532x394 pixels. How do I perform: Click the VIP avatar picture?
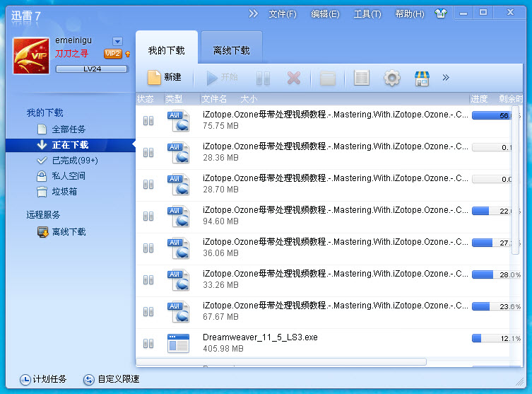click(31, 56)
